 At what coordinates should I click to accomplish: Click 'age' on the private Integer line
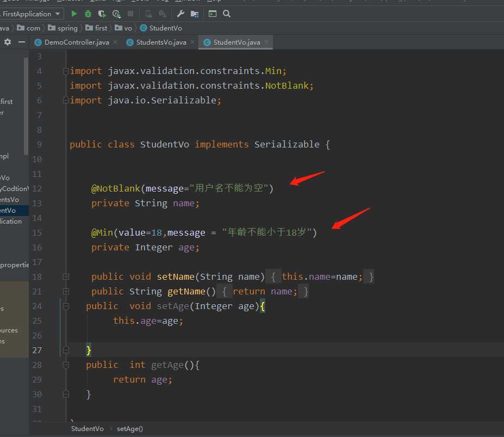(186, 248)
